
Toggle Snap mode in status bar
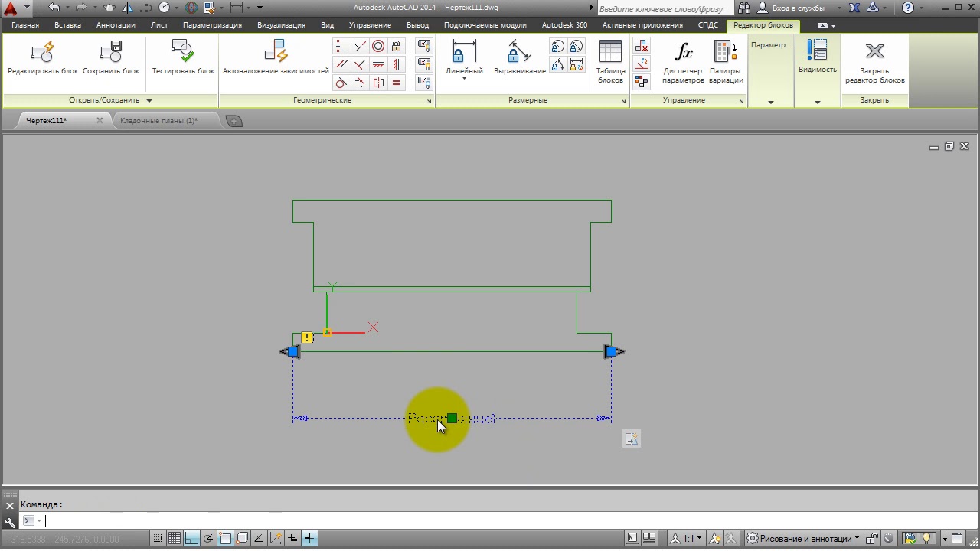coord(157,539)
